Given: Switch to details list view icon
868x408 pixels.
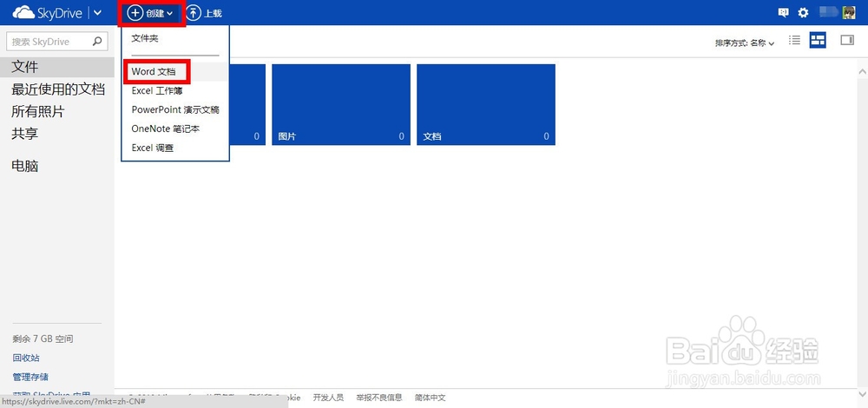Looking at the screenshot, I should pos(794,40).
